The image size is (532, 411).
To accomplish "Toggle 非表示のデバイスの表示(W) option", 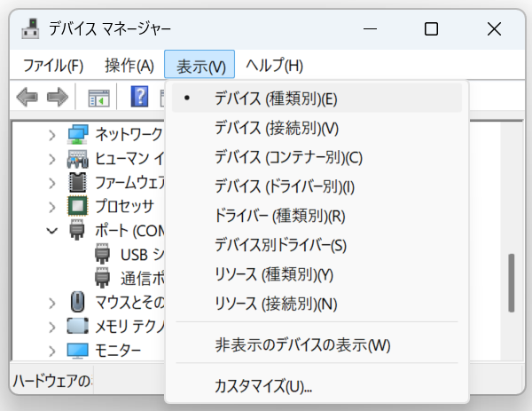I will pyautogui.click(x=317, y=344).
